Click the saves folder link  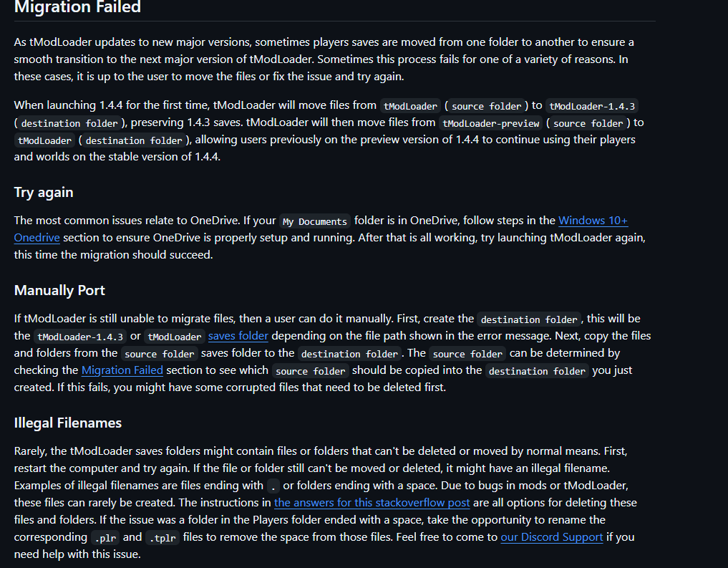click(238, 336)
